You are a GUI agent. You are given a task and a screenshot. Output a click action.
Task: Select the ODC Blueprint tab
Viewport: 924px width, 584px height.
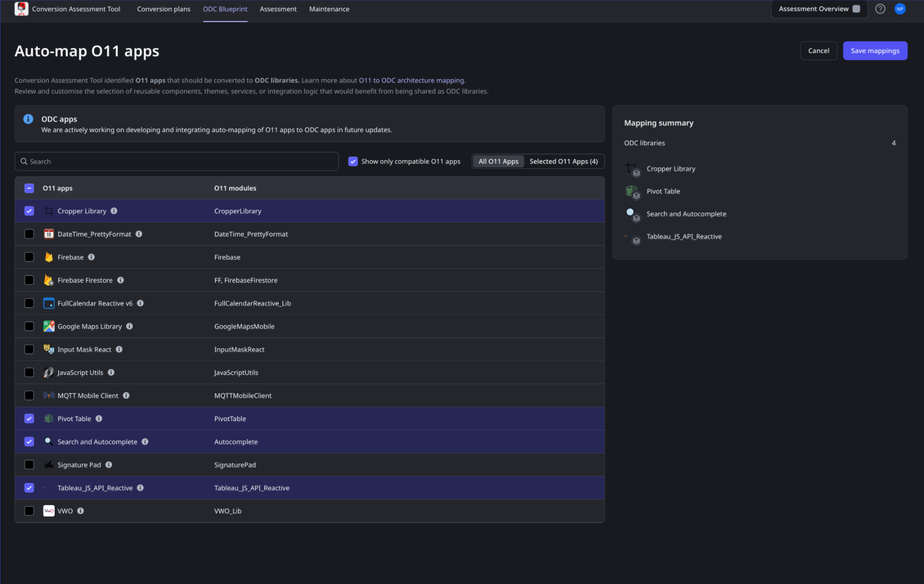click(x=225, y=9)
